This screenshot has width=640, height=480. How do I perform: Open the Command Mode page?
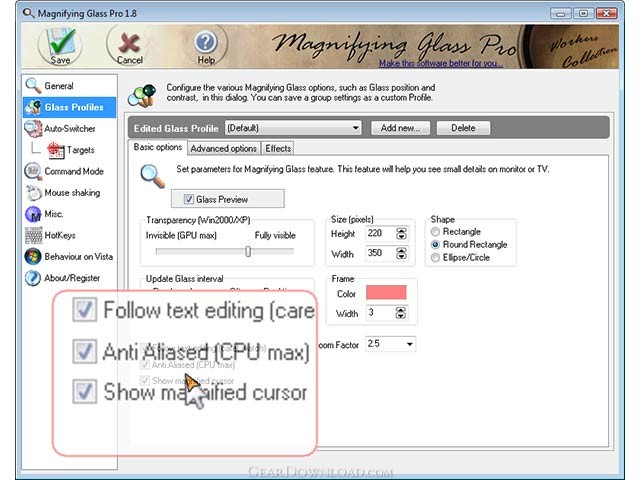(74, 171)
